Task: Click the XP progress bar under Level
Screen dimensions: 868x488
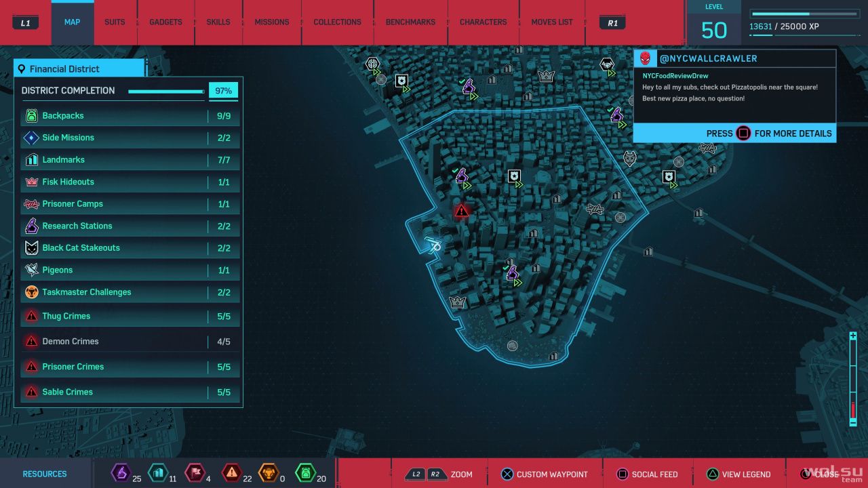Action: [804, 14]
